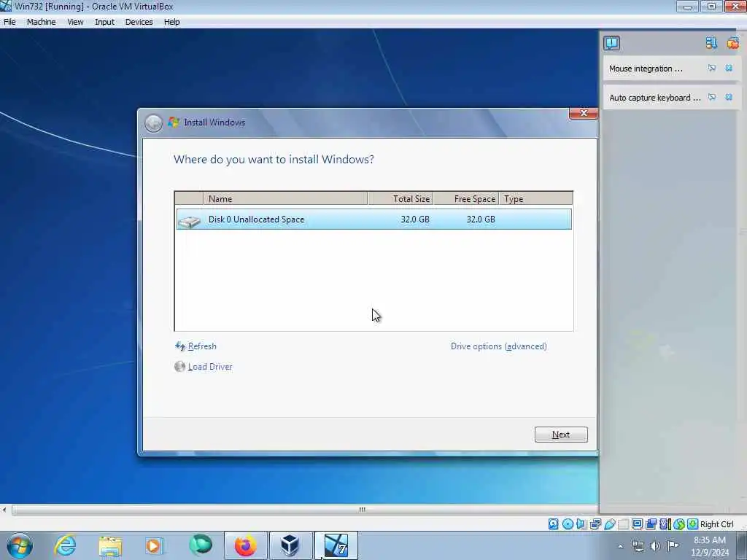The width and height of the screenshot is (747, 560).
Task: Click the USB devices status icon
Action: point(609,524)
